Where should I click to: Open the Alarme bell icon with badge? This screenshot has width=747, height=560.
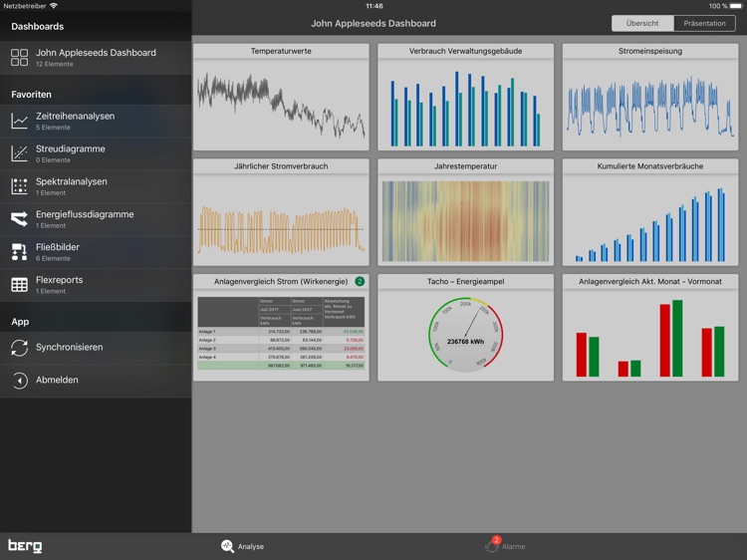(x=493, y=545)
